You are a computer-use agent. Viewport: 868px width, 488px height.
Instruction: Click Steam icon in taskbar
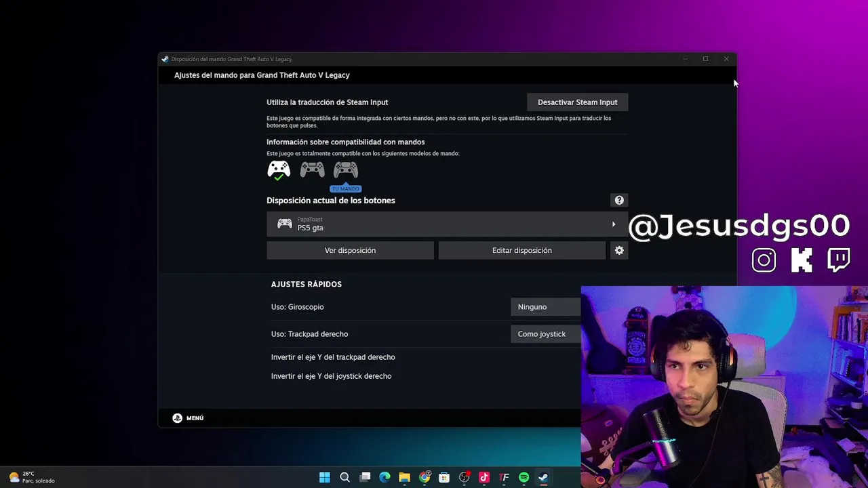(543, 477)
